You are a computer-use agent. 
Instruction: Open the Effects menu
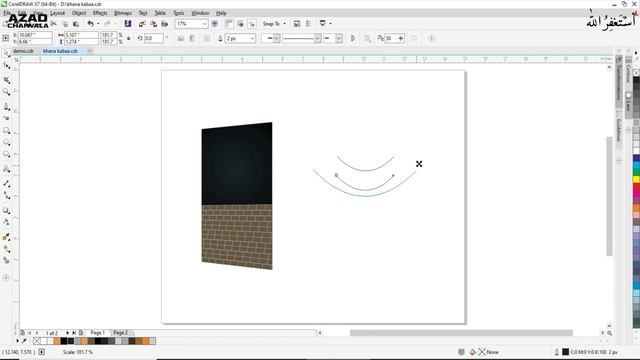[x=100, y=13]
